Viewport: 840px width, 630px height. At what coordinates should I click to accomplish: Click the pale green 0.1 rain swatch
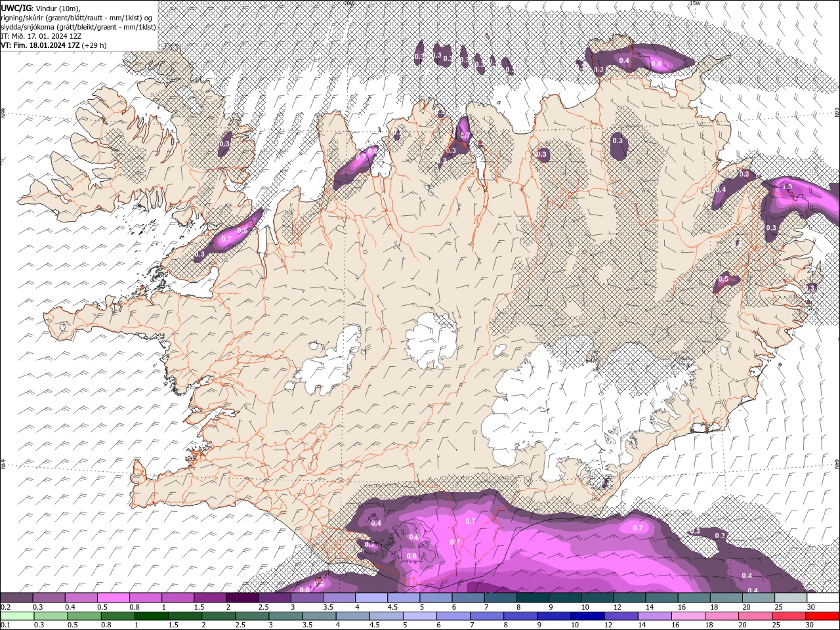point(17,616)
